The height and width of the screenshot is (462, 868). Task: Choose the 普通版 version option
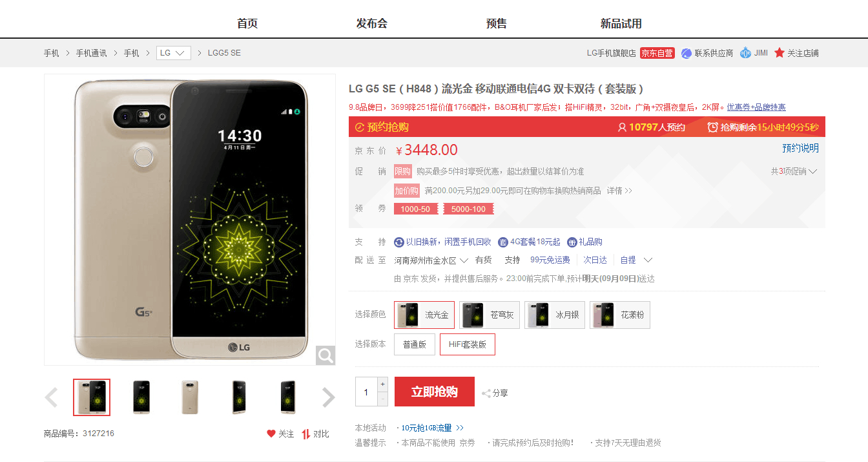[415, 344]
